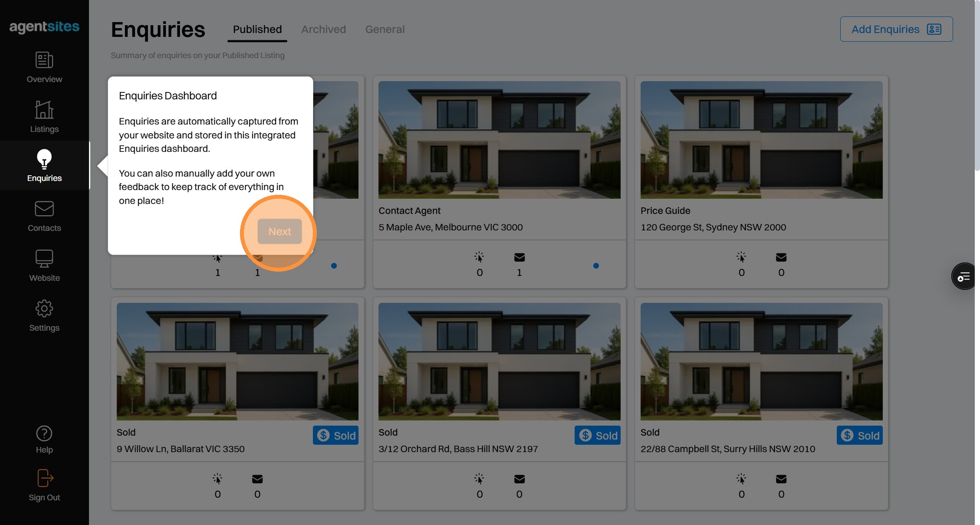Image resolution: width=980 pixels, height=525 pixels.
Task: Switch to the Archived tab
Action: click(x=323, y=29)
